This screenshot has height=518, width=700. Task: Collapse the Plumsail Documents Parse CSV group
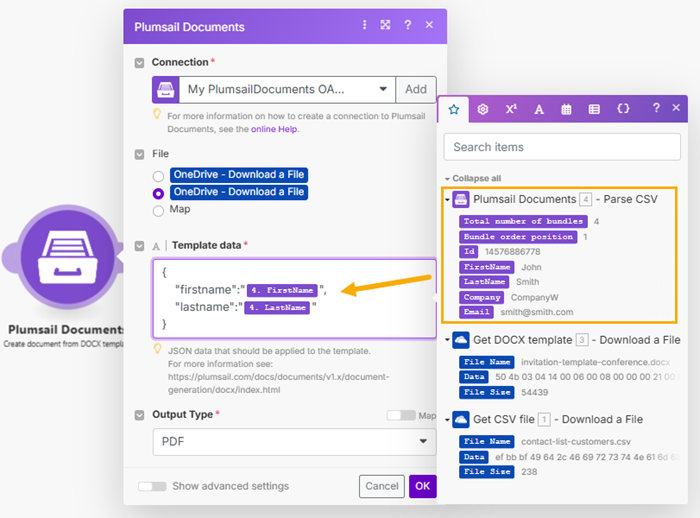click(x=447, y=200)
